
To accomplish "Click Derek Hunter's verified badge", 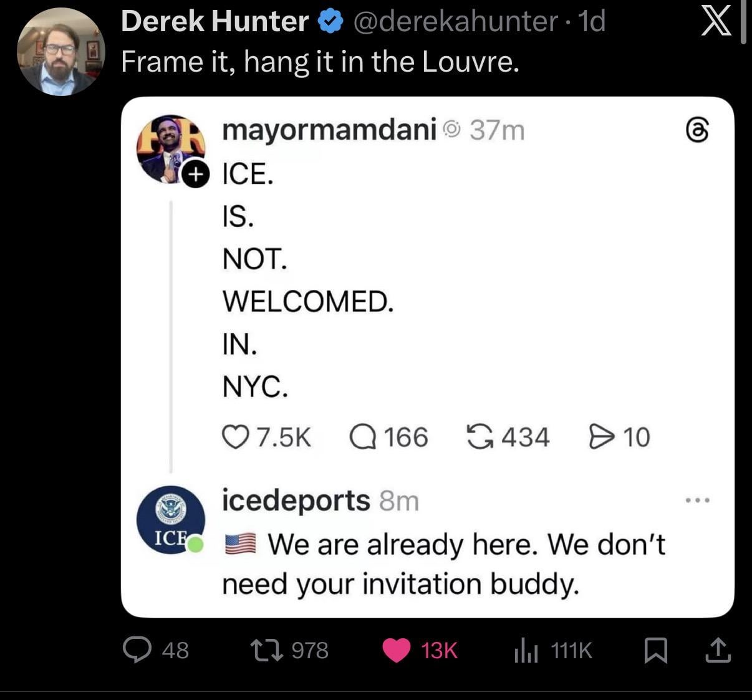I will 330,22.
